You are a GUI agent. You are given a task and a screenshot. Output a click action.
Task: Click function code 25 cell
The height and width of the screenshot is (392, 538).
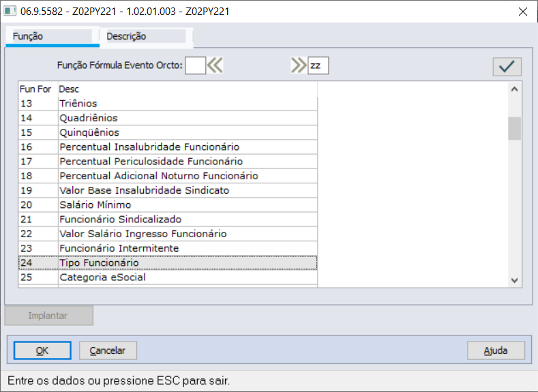click(x=38, y=277)
